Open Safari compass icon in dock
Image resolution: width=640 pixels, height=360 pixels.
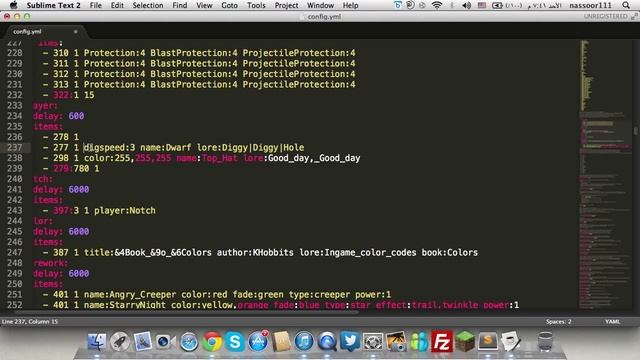click(189, 341)
